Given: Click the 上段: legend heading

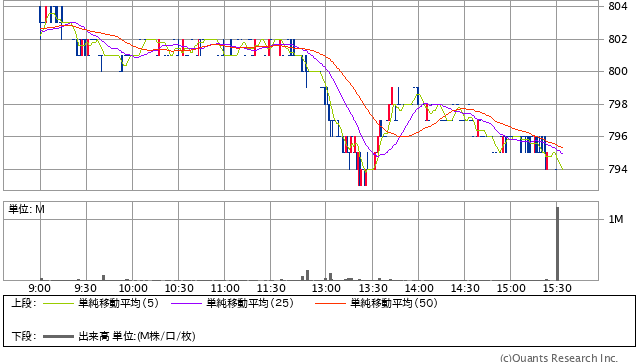Looking at the screenshot, I should 24,303.
